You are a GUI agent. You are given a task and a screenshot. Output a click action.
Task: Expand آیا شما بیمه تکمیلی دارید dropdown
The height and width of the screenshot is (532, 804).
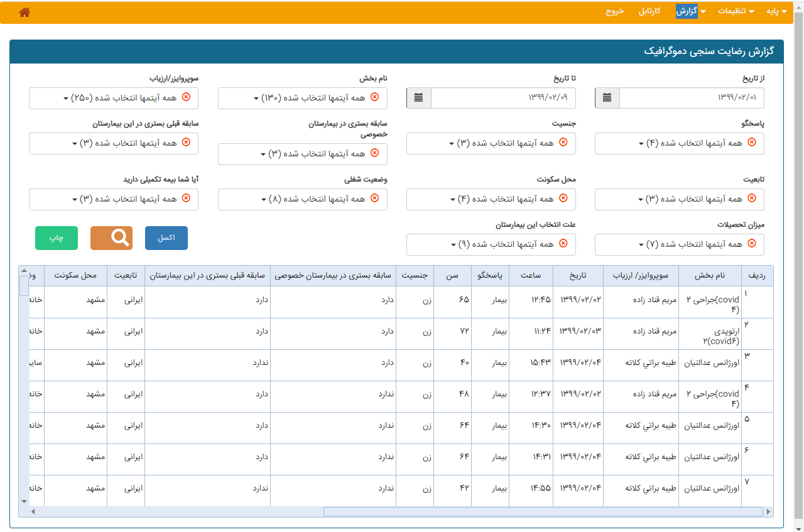point(114,199)
